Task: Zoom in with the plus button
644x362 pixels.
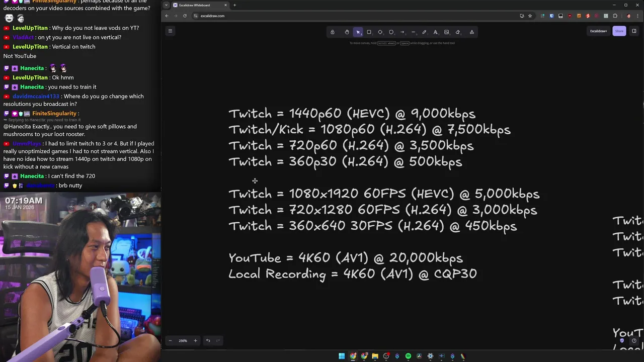Action: pyautogui.click(x=195, y=340)
